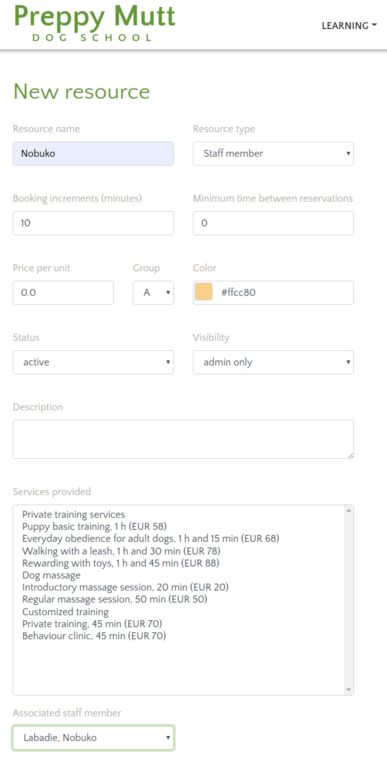Screen dimensions: 387x760
Task: Click the Resource name field containing Nobuko
Action: [93, 154]
